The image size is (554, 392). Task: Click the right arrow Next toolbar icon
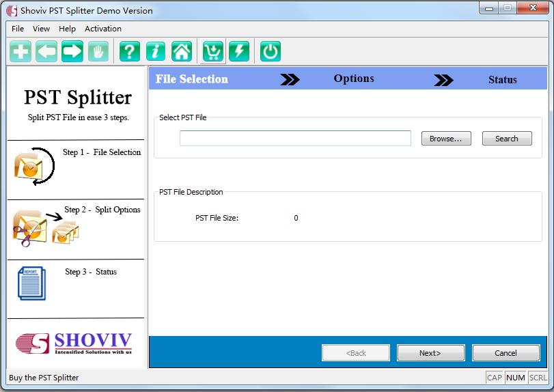point(72,51)
